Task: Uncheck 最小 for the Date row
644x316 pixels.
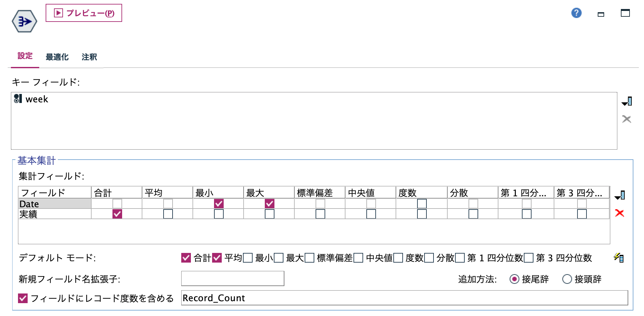Action: pyautogui.click(x=219, y=204)
